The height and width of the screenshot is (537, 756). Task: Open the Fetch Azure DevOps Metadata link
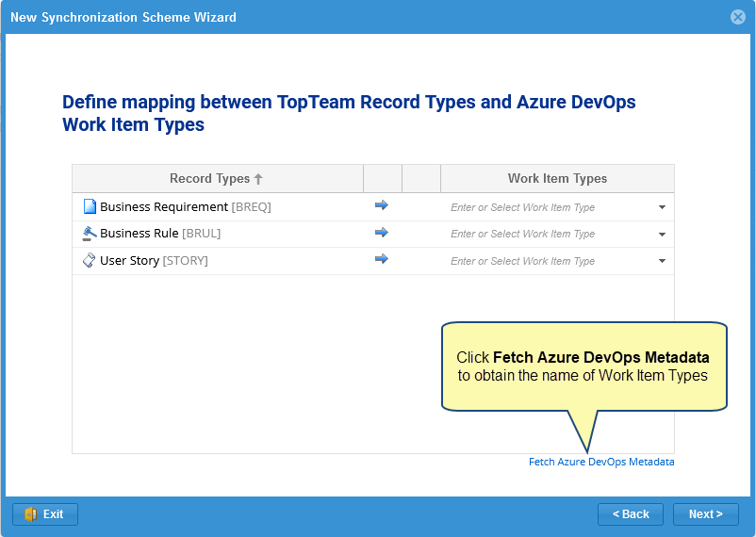point(601,462)
